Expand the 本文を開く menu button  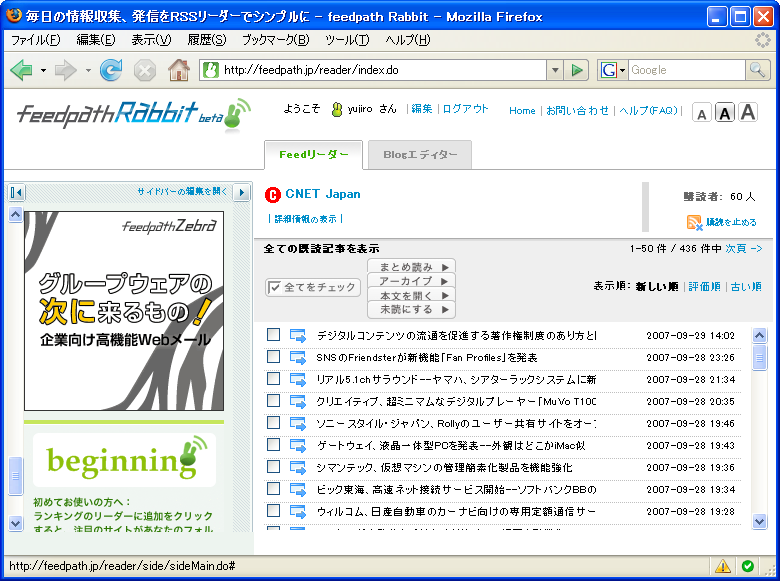click(411, 295)
